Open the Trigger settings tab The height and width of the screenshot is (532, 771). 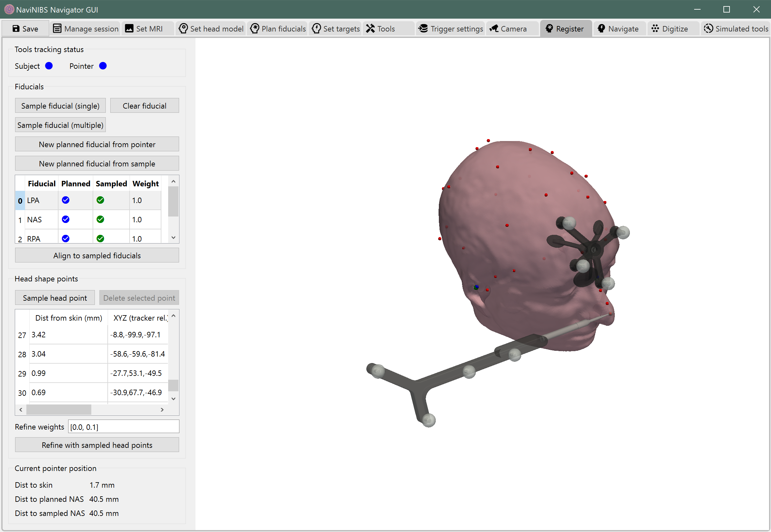click(450, 29)
